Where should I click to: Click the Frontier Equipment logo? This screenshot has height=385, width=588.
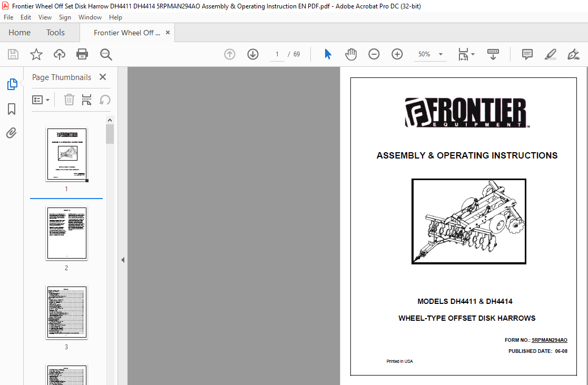coord(467,113)
